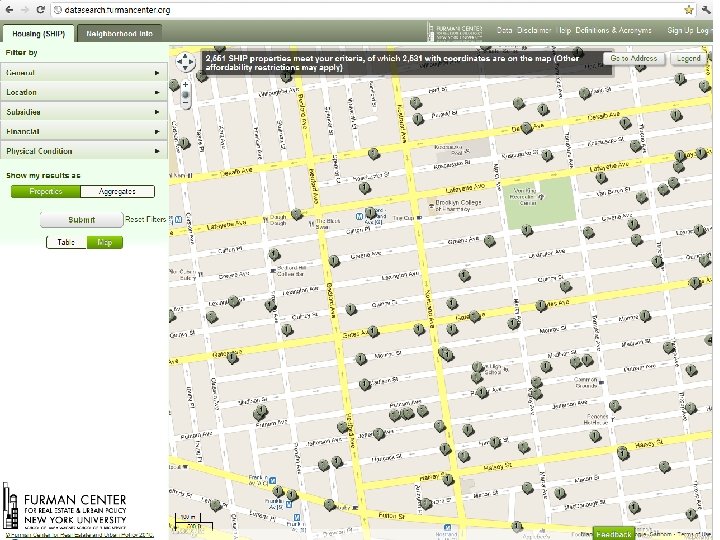Go back with the browser back arrow

click(9, 10)
